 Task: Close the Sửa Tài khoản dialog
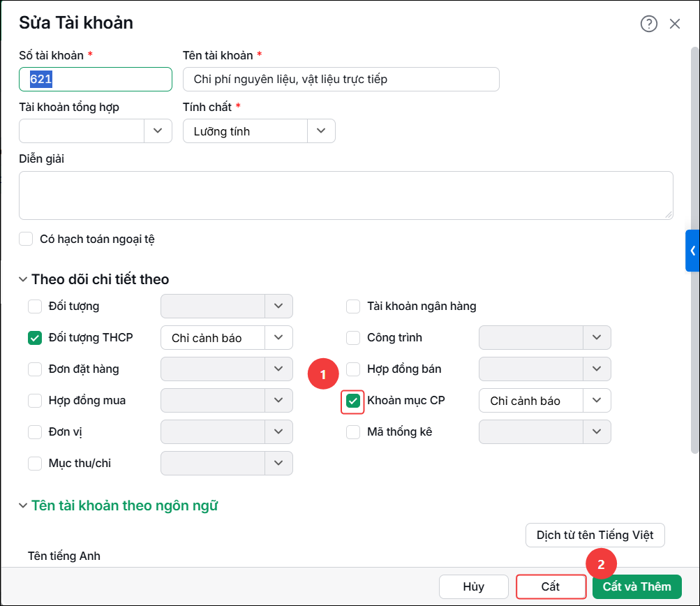click(x=675, y=24)
